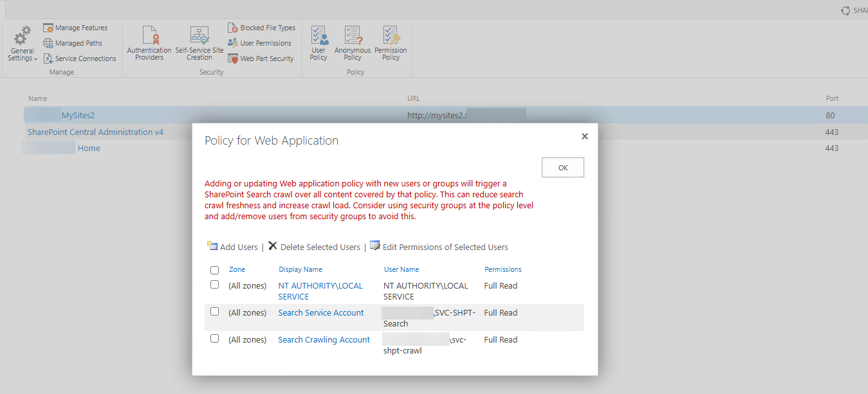Viewport: 868px width, 394px height.
Task: Open the Permission Policy icon
Action: coord(391,35)
